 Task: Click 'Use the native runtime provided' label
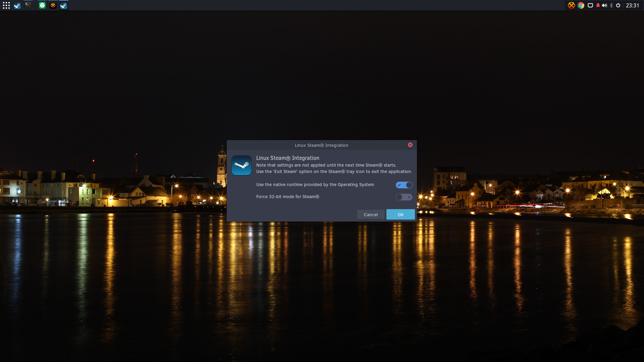315,185
